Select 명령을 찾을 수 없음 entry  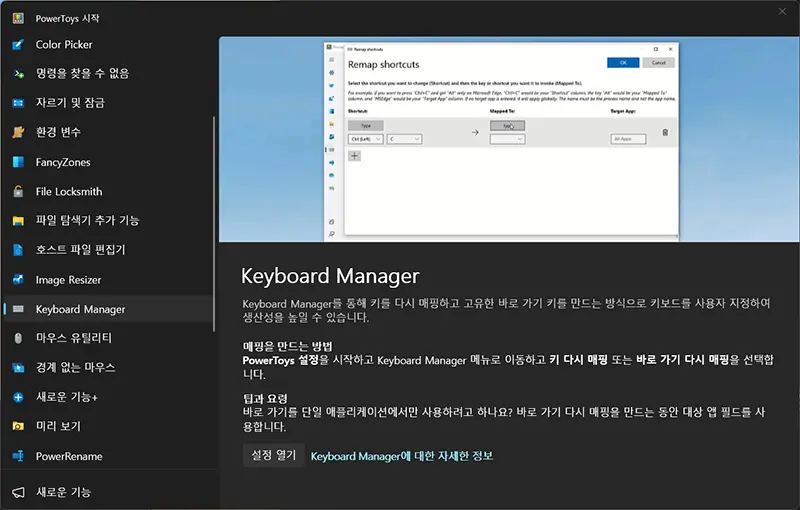(x=108, y=74)
